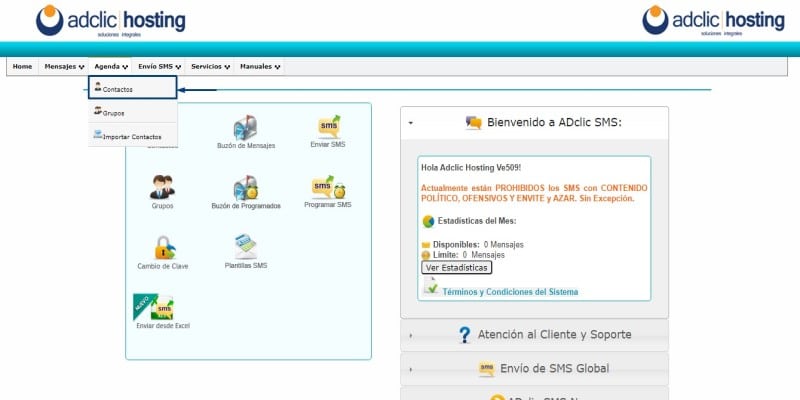Click the Plantillas SMS label

tap(246, 266)
